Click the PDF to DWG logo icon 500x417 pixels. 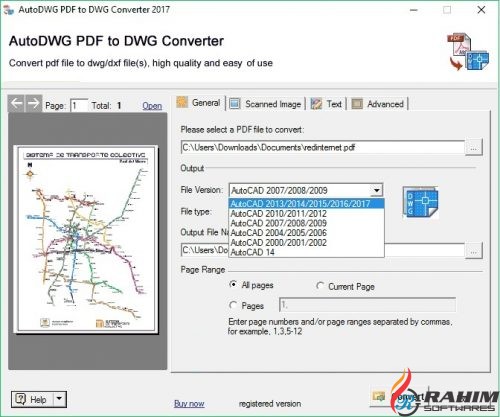pos(468,52)
